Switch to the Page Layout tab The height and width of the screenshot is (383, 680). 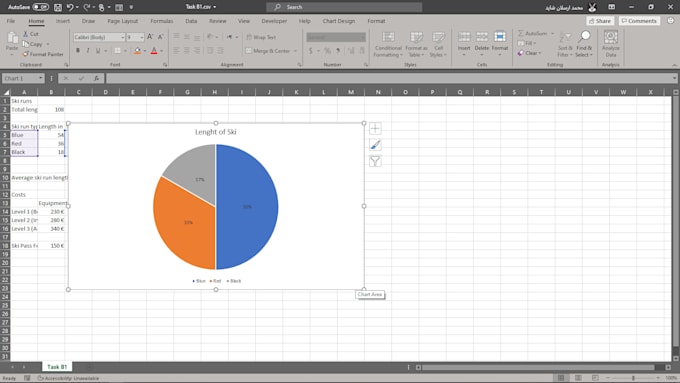pos(122,21)
